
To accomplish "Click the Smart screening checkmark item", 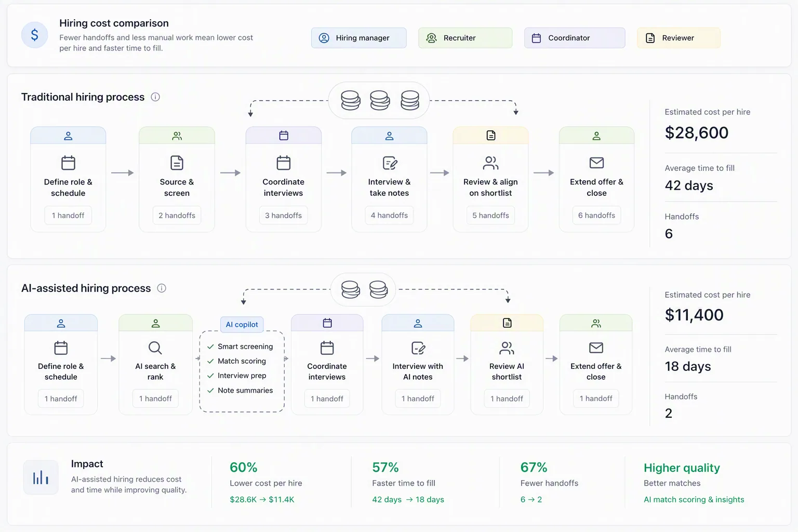I will [240, 347].
